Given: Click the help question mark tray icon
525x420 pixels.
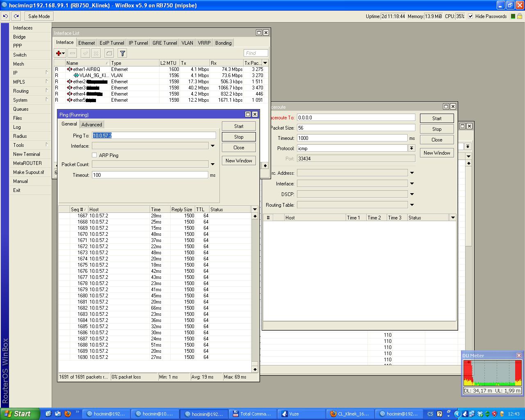Looking at the screenshot, I should coord(440,414).
